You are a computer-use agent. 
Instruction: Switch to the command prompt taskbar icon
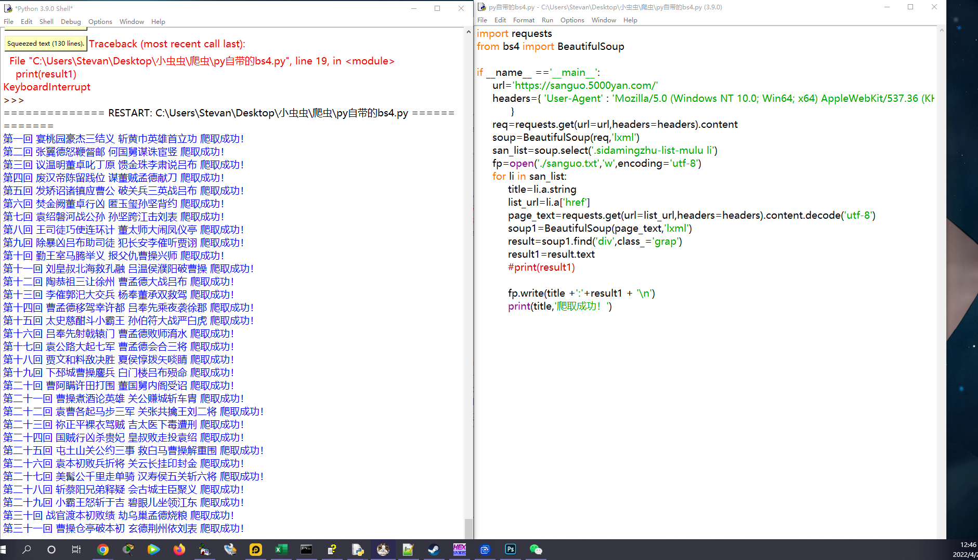pyautogui.click(x=307, y=549)
